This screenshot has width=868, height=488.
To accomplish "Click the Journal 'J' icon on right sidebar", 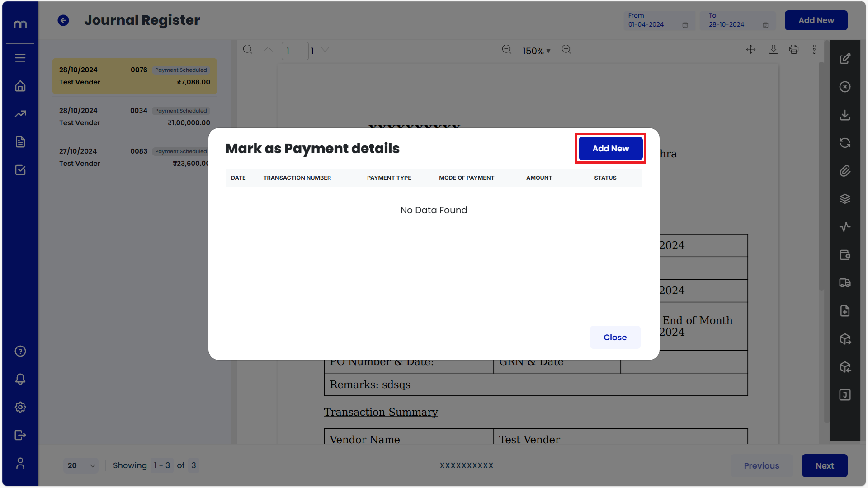I will pos(845,394).
